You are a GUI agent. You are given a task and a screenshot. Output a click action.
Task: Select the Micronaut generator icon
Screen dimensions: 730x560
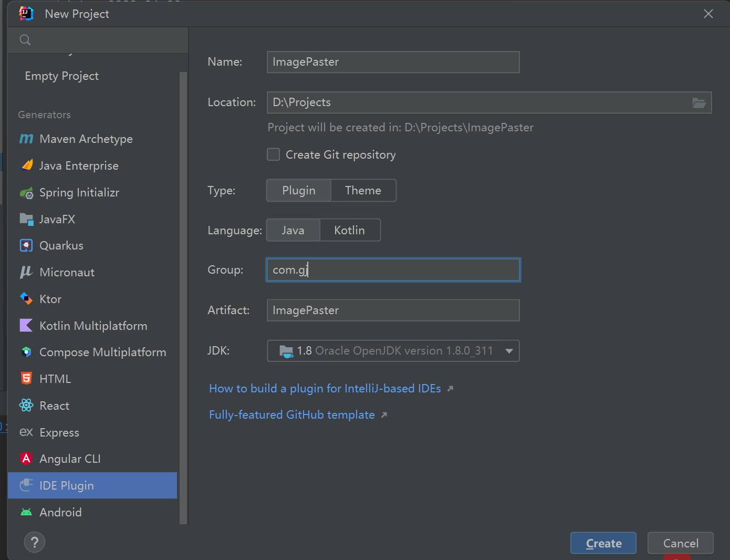[x=26, y=272]
